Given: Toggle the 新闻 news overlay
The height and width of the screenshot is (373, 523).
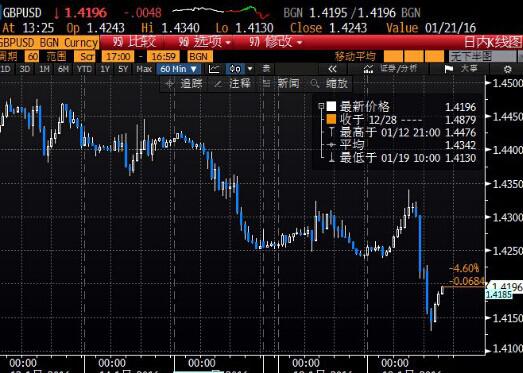Looking at the screenshot, I should [x=281, y=83].
